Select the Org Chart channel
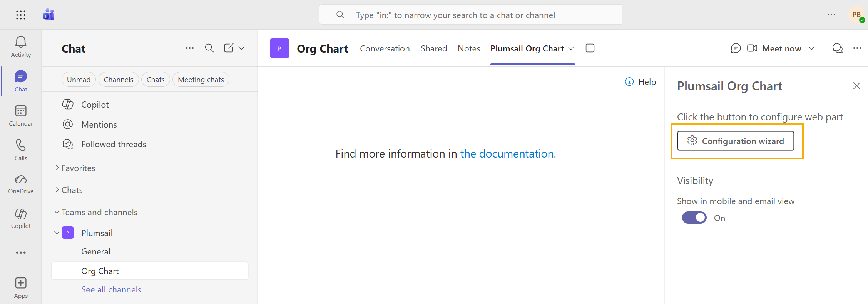This screenshot has height=304, width=868. point(150,271)
